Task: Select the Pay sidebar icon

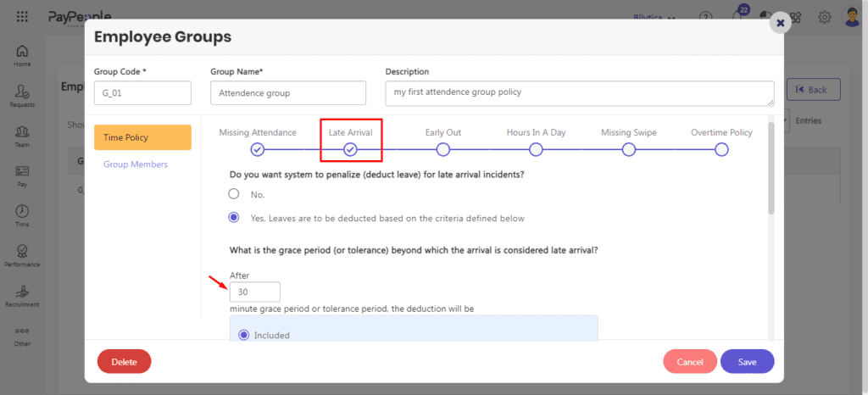Action: click(22, 172)
